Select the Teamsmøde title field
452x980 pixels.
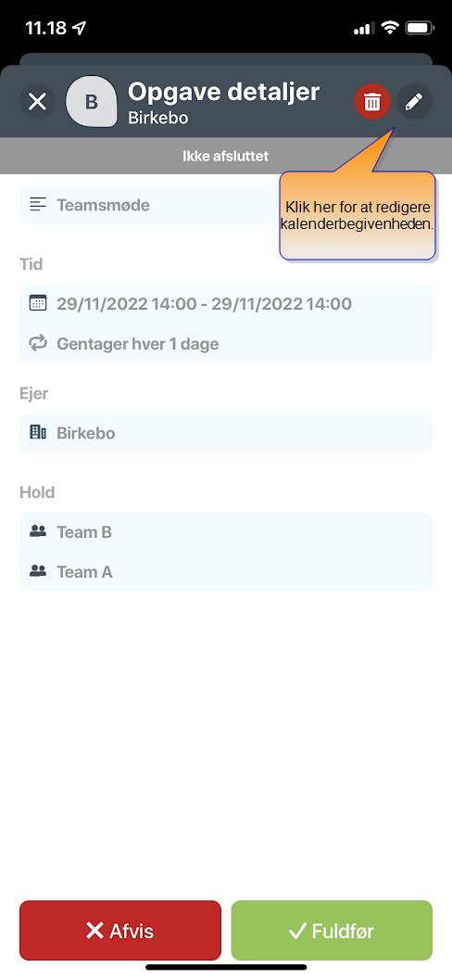[x=150, y=204]
